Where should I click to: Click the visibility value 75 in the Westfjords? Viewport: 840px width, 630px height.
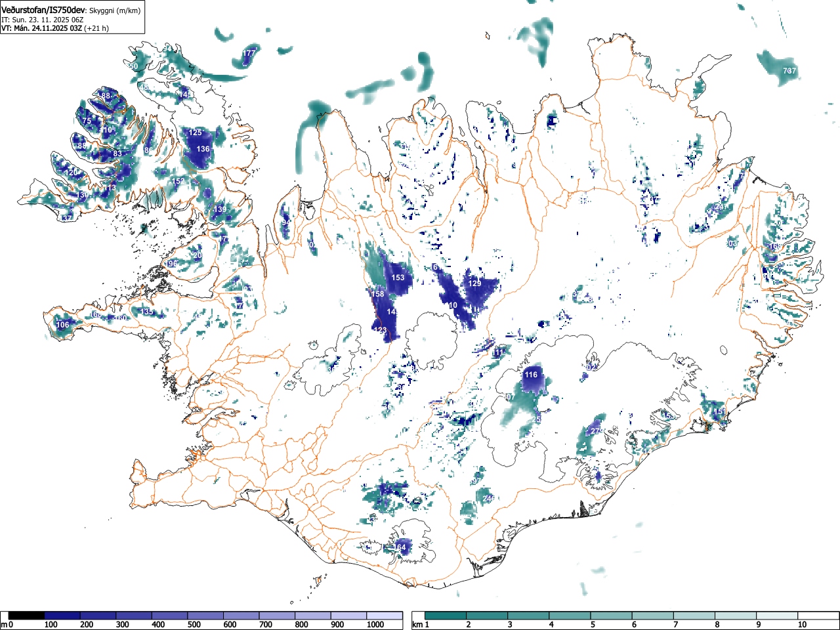87,121
